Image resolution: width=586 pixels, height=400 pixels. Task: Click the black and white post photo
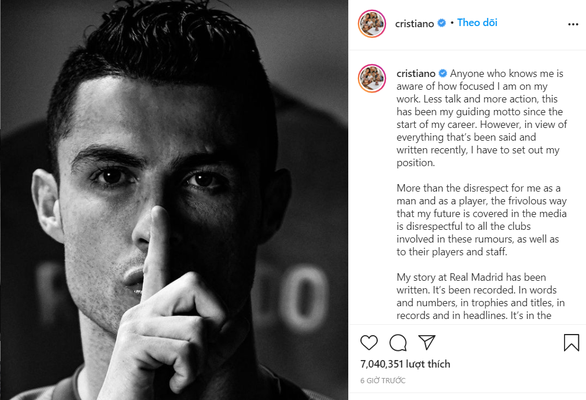click(174, 200)
